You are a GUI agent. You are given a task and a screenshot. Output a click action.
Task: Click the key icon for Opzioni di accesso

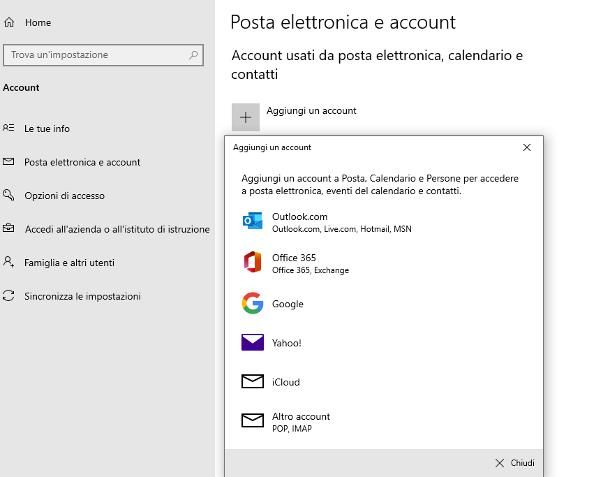point(9,195)
